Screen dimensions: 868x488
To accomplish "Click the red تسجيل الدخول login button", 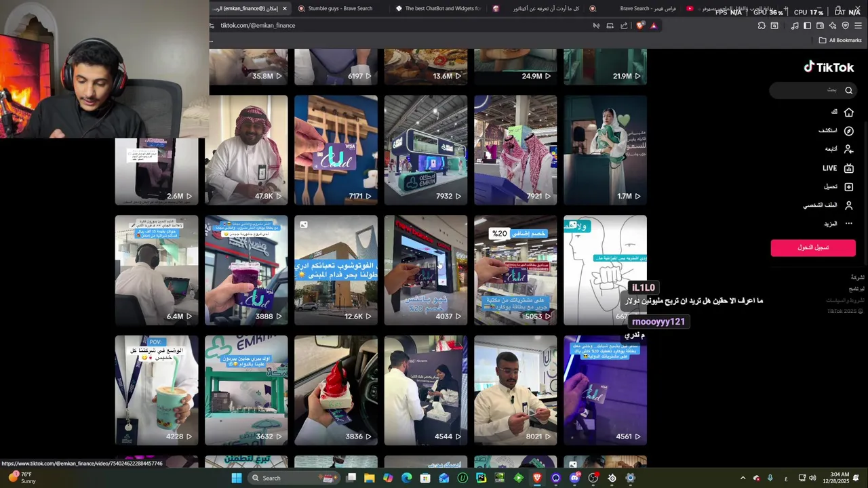I will coord(813,247).
